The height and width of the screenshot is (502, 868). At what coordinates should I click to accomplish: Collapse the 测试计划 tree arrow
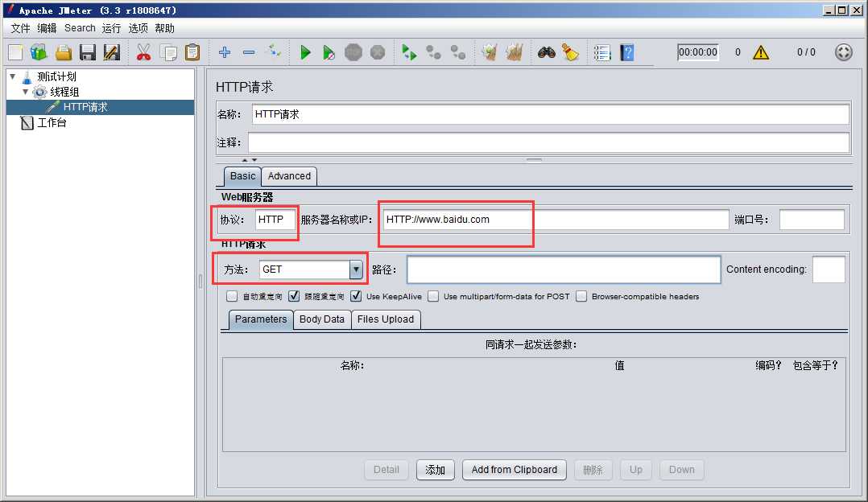click(x=13, y=76)
